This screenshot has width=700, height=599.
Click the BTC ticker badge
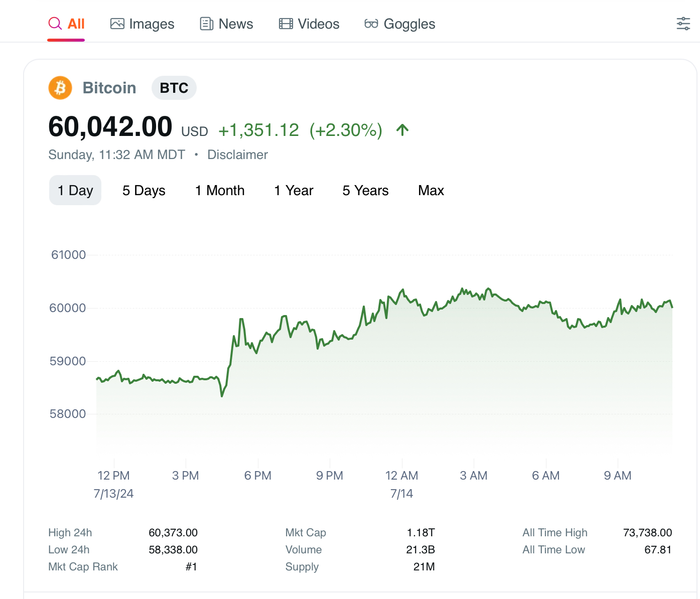click(174, 88)
